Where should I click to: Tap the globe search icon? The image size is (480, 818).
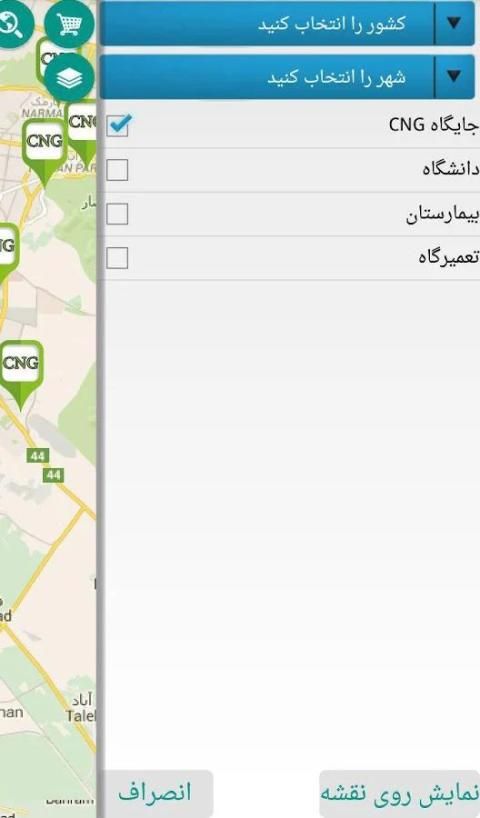[x=11, y=23]
